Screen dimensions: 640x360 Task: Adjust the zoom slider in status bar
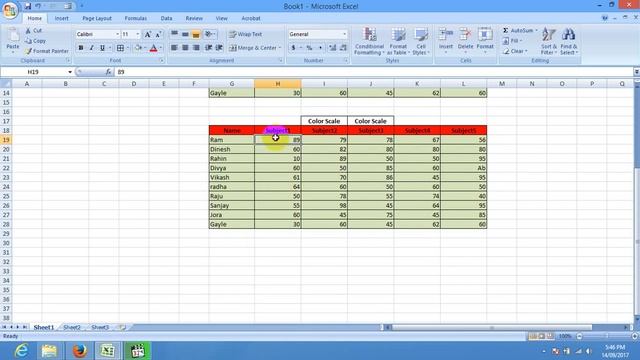point(607,336)
